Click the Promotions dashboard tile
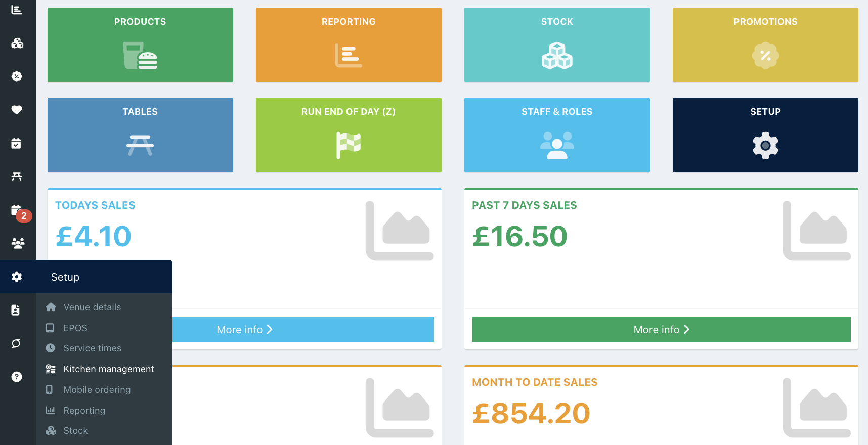The image size is (868, 445). point(765,45)
